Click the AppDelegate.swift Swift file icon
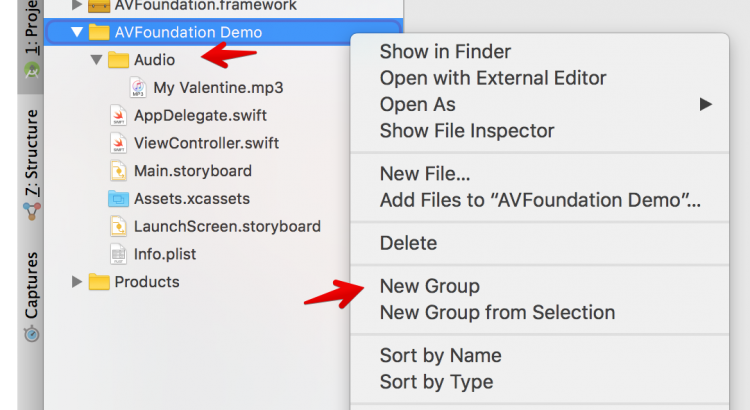The image size is (750, 410). coord(118,115)
